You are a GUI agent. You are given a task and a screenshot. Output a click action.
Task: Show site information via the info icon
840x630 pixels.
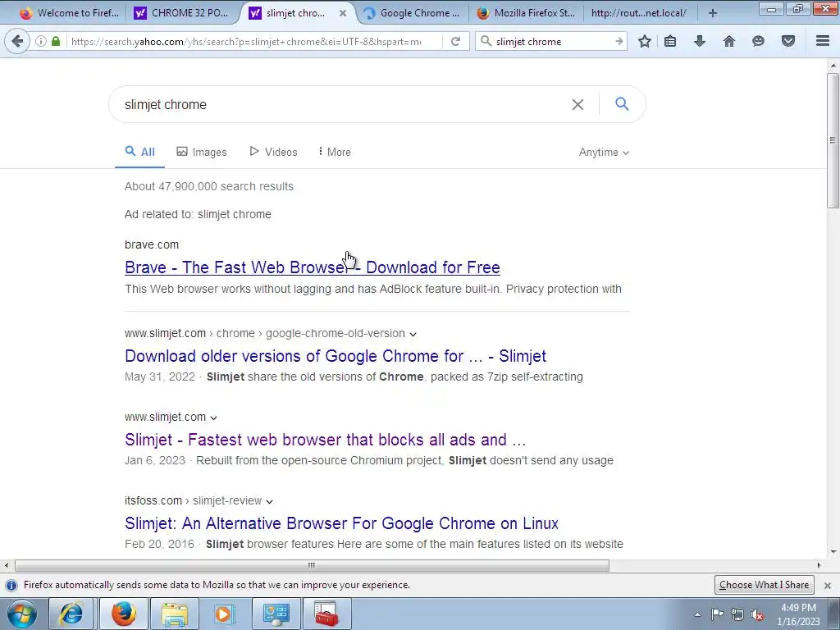[x=41, y=41]
